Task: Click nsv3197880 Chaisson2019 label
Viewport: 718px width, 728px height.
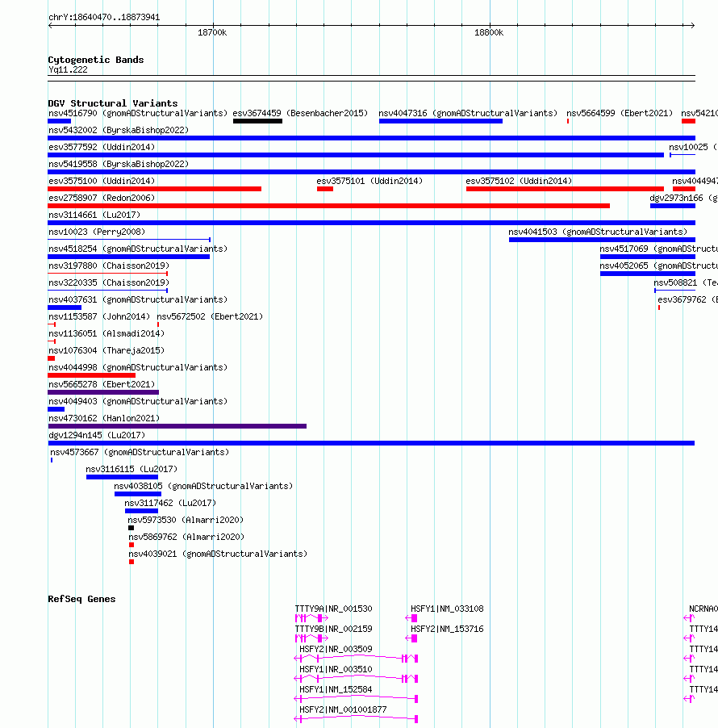Action: tap(109, 266)
